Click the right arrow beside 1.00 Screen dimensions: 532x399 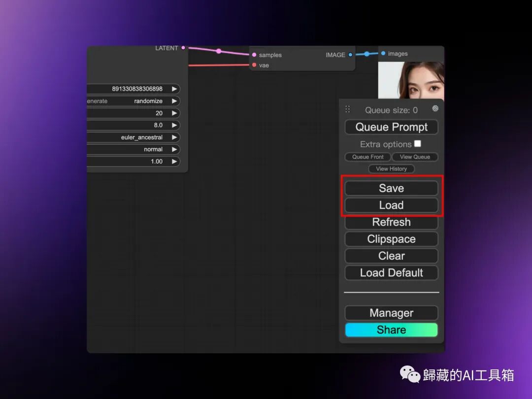174,162
